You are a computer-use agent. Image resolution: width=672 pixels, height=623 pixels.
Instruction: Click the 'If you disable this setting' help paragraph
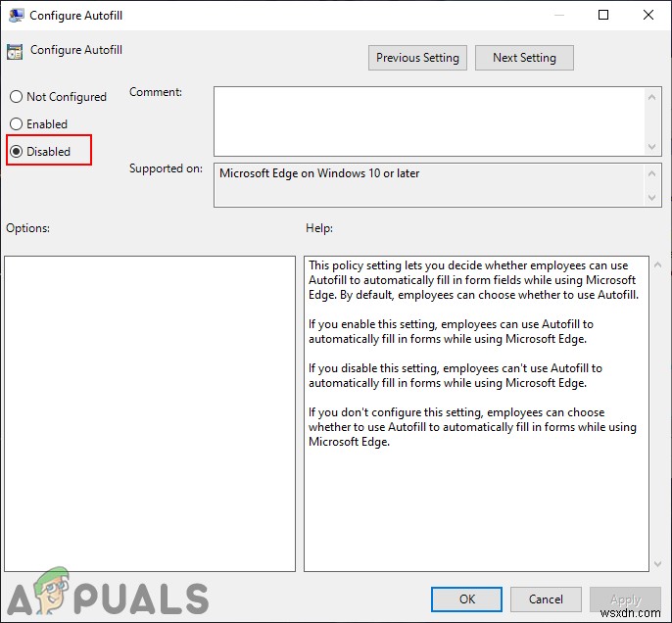pyautogui.click(x=456, y=375)
